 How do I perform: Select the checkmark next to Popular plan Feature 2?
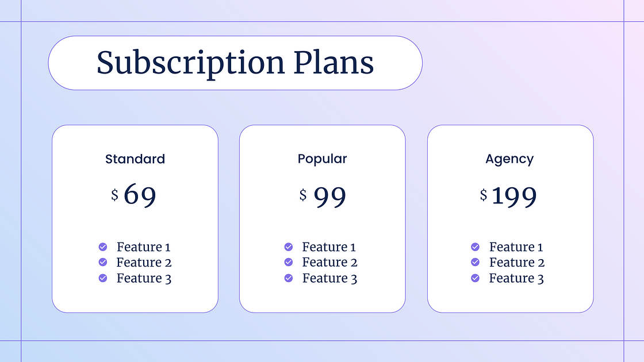pos(289,262)
